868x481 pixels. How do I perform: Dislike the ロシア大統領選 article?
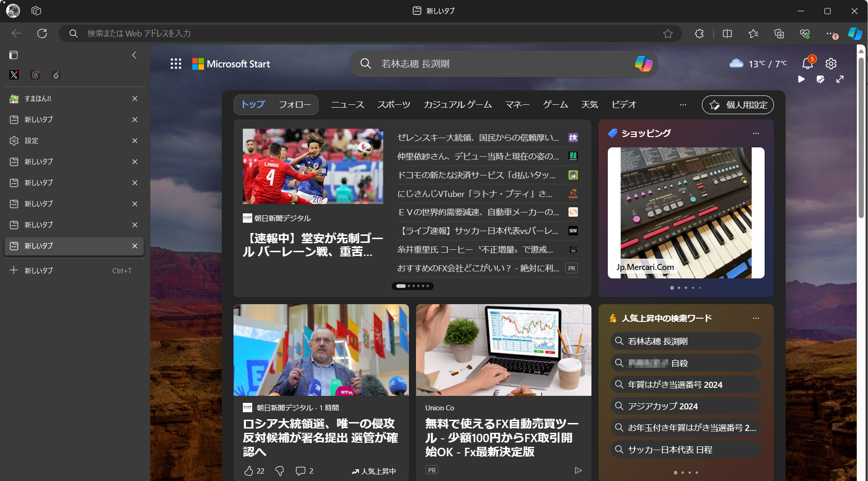point(280,471)
